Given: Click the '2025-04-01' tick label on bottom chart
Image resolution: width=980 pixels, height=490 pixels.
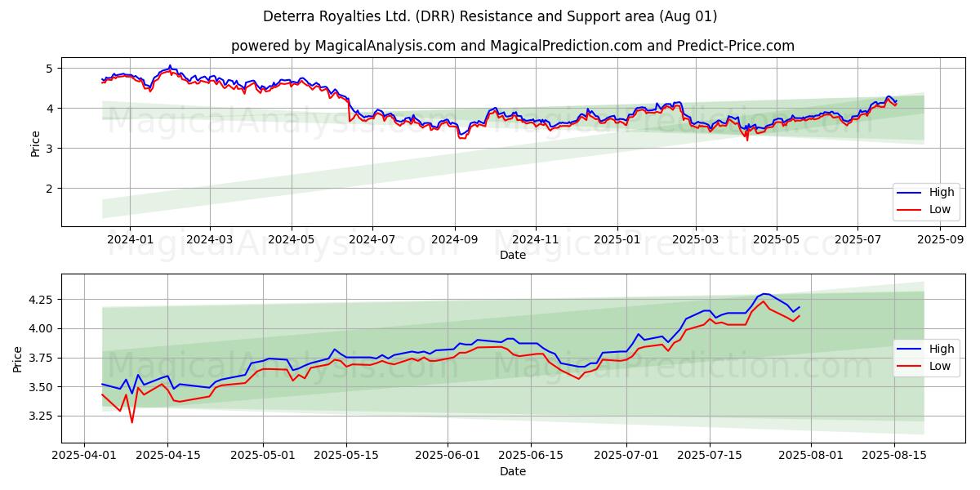Looking at the screenshot, I should (x=85, y=455).
